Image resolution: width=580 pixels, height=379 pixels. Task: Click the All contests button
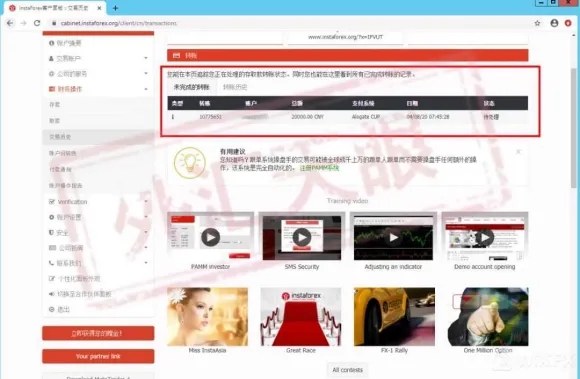click(x=347, y=370)
